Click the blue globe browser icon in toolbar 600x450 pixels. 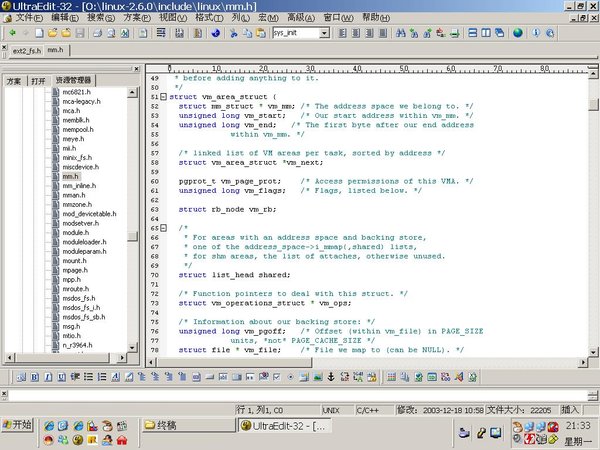point(216,32)
